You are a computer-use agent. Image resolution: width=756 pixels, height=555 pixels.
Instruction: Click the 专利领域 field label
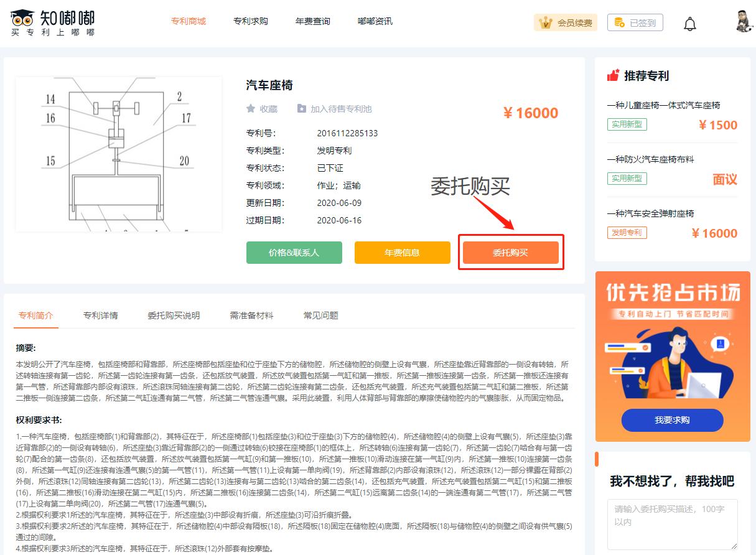(265, 185)
